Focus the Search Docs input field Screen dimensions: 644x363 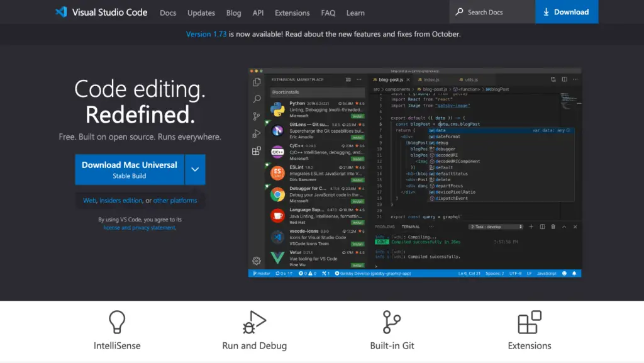(492, 12)
